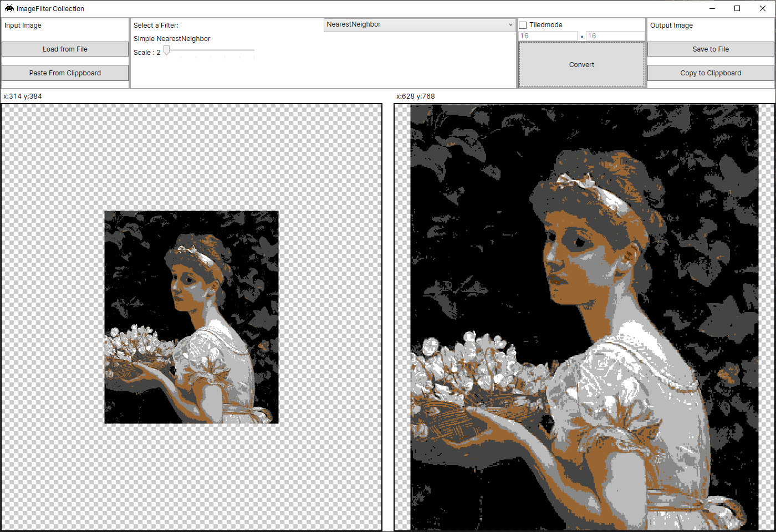The image size is (776, 532).
Task: Open the NearestNeighbor filter dropdown
Action: 420,24
